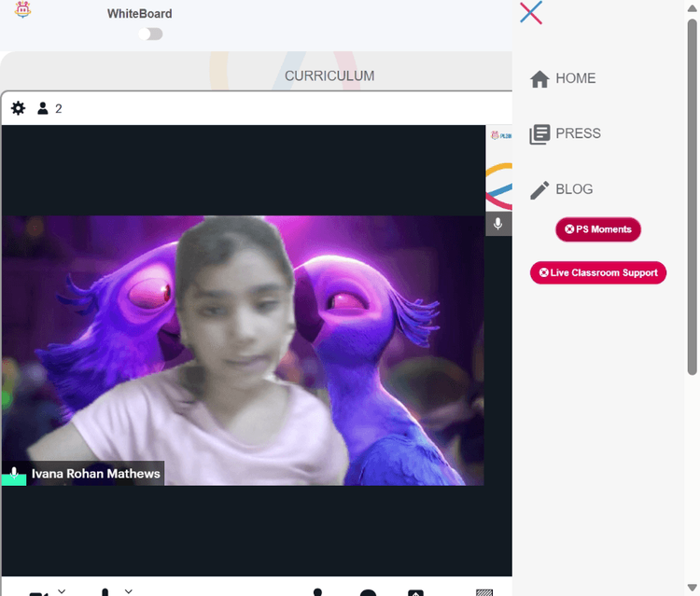Screen dimensions: 700x596
Task: Toggle the WhiteBoard switch
Action: [x=150, y=34]
